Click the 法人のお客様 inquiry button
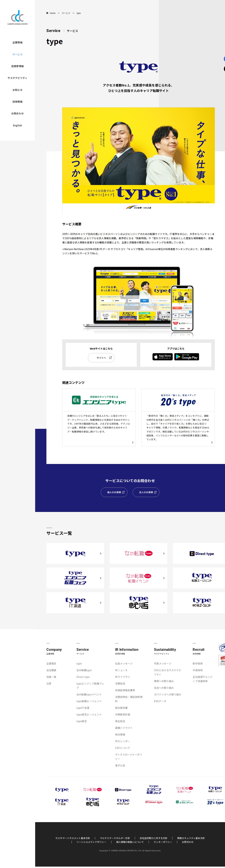The height and width of the screenshot is (868, 225). pos(146,492)
